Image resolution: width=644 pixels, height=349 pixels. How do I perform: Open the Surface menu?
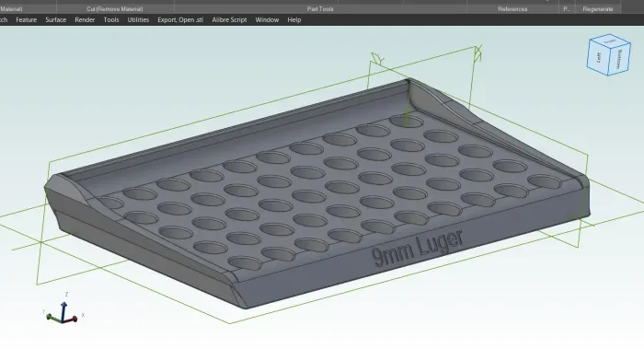pos(56,19)
